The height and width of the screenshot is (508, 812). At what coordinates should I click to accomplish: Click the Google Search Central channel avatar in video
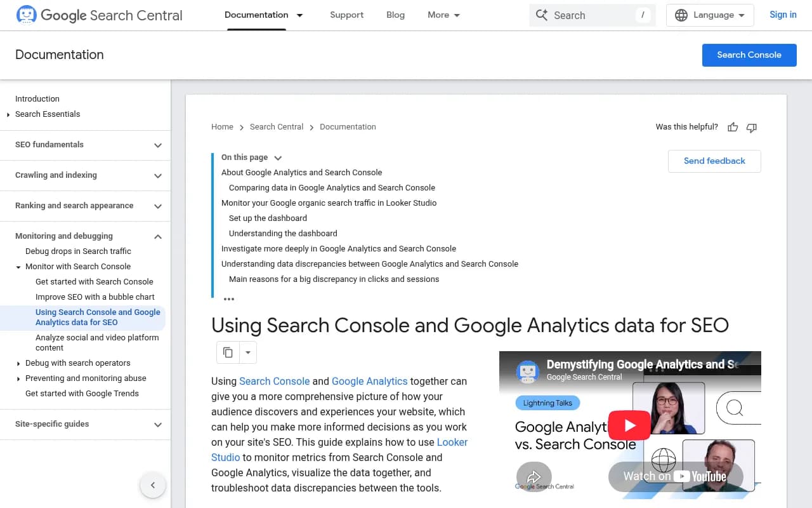click(x=528, y=371)
